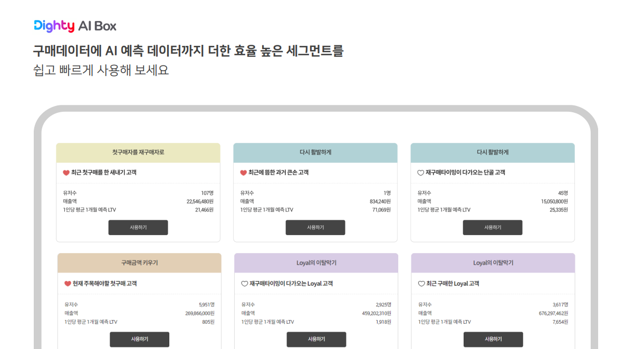
Task: Click the 5,951명 유저수 value
Action: tap(207, 305)
